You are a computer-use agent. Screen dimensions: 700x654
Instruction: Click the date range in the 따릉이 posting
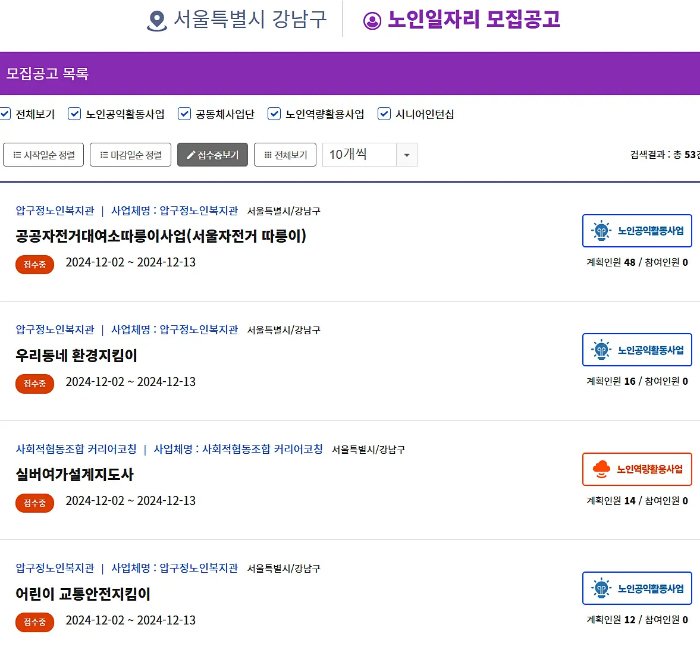(x=130, y=262)
